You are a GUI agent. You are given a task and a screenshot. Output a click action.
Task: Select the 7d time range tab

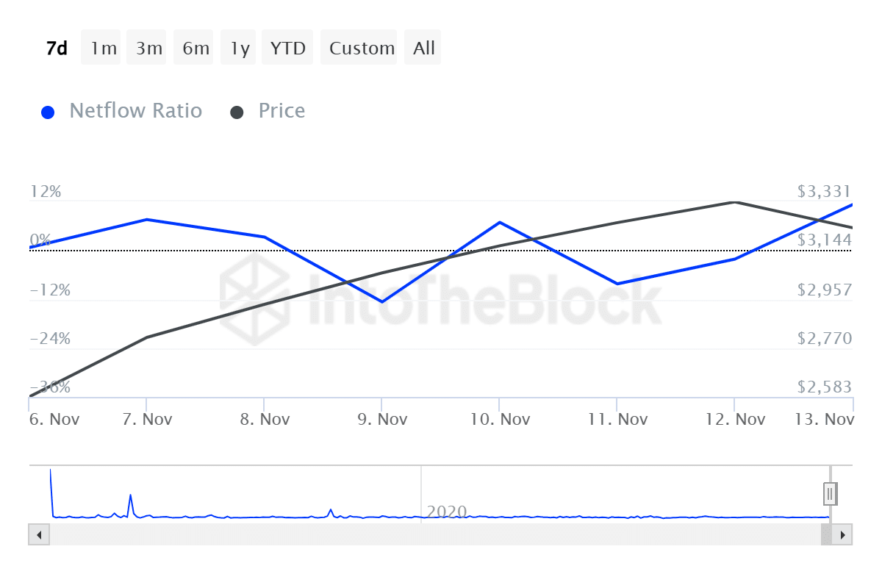point(57,49)
